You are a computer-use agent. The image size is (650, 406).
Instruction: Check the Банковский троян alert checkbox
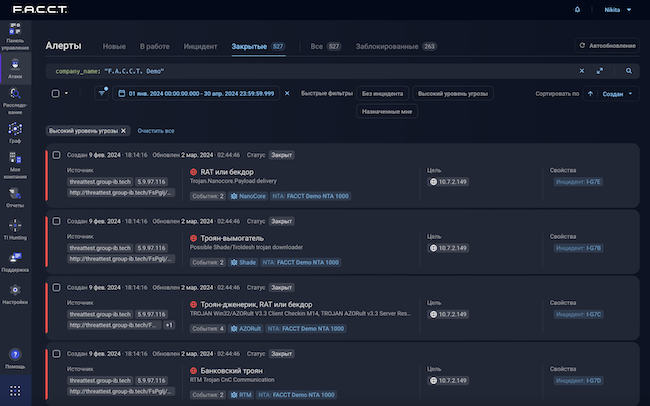point(56,354)
